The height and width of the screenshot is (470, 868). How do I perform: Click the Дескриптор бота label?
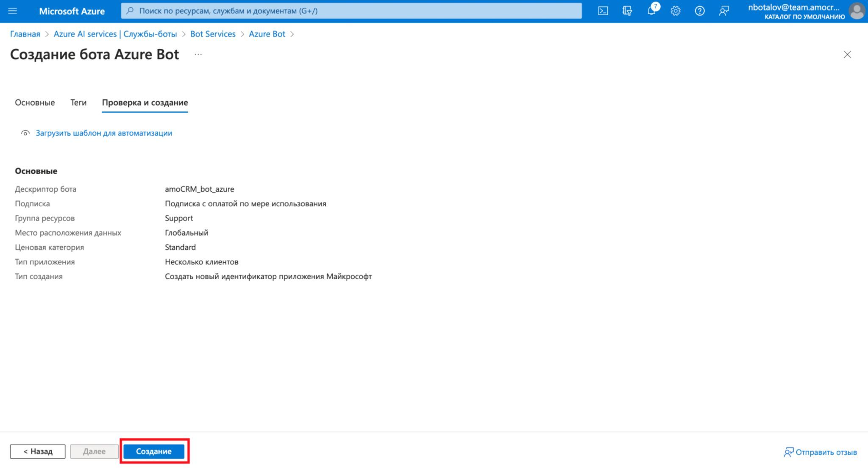(46, 189)
